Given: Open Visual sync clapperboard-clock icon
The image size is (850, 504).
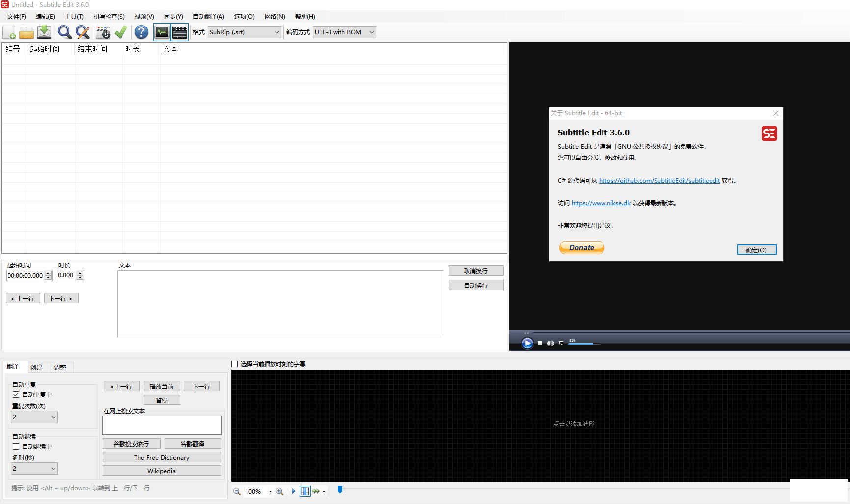Looking at the screenshot, I should [103, 32].
